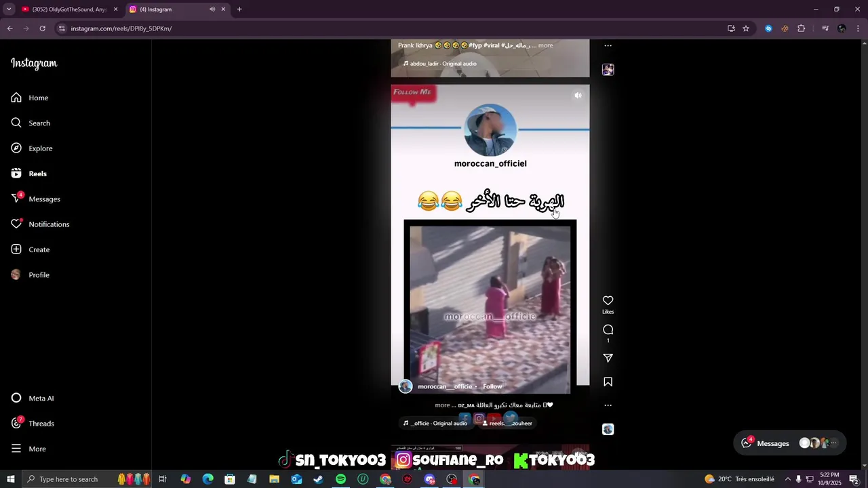Image resolution: width=868 pixels, height=488 pixels.
Task: Open Extensions puzzle menu
Action: click(802, 28)
